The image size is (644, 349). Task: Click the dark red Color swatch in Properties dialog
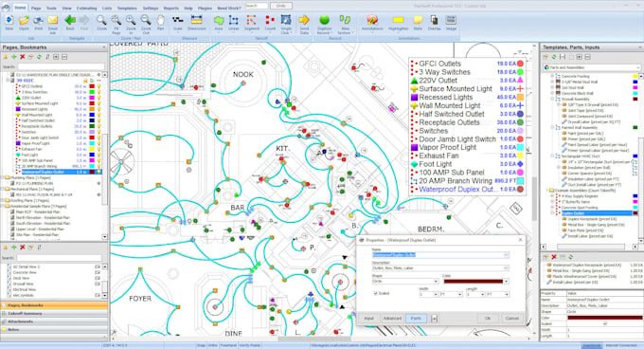point(474,281)
